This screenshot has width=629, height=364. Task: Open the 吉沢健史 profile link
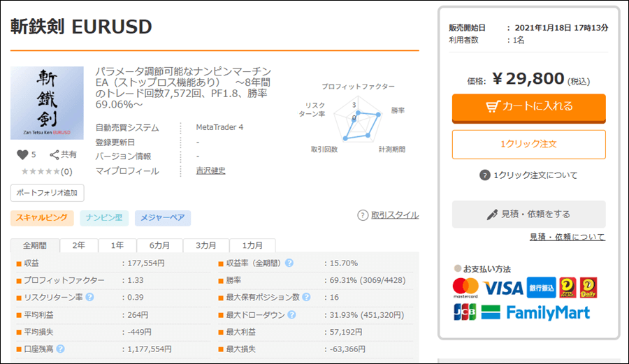pos(210,171)
